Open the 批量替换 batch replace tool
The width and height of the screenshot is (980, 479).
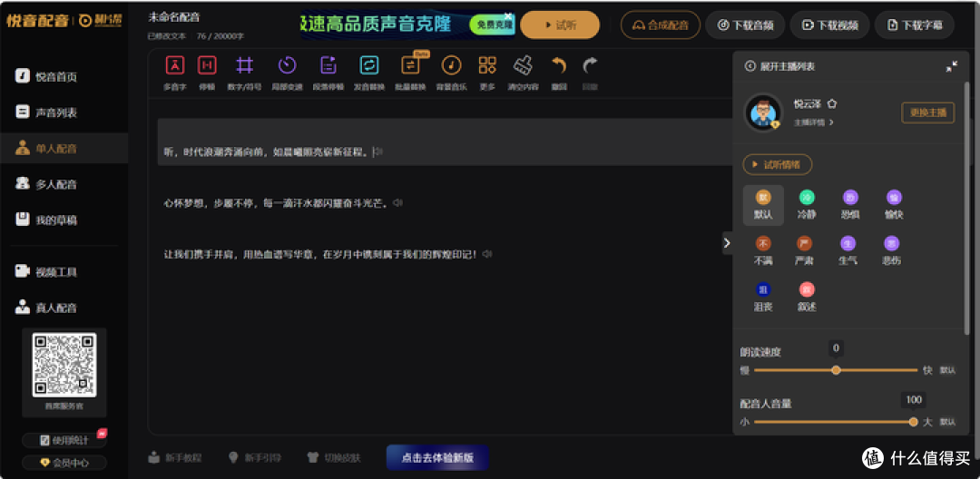click(x=411, y=73)
